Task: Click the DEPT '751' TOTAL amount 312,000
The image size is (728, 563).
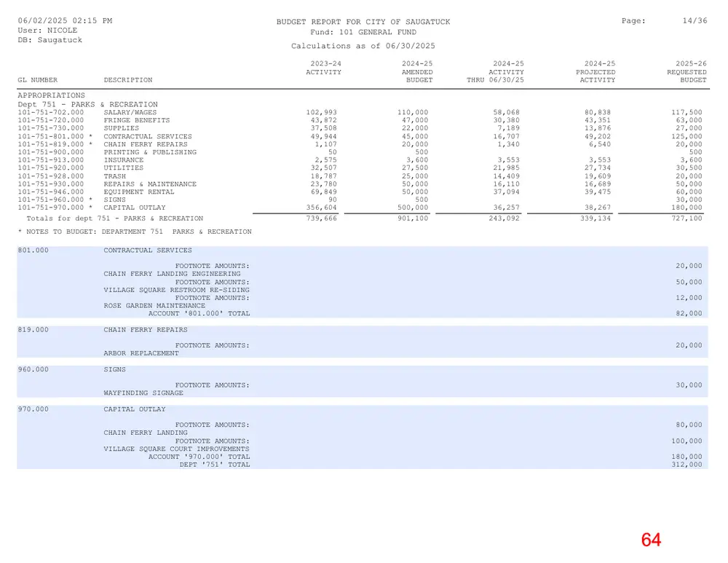Action: pyautogui.click(x=687, y=465)
